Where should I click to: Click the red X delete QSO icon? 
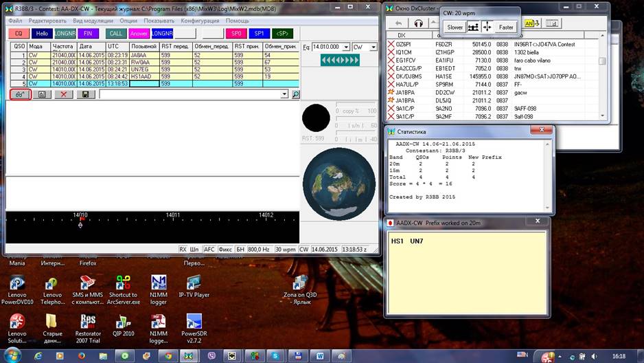point(63,94)
